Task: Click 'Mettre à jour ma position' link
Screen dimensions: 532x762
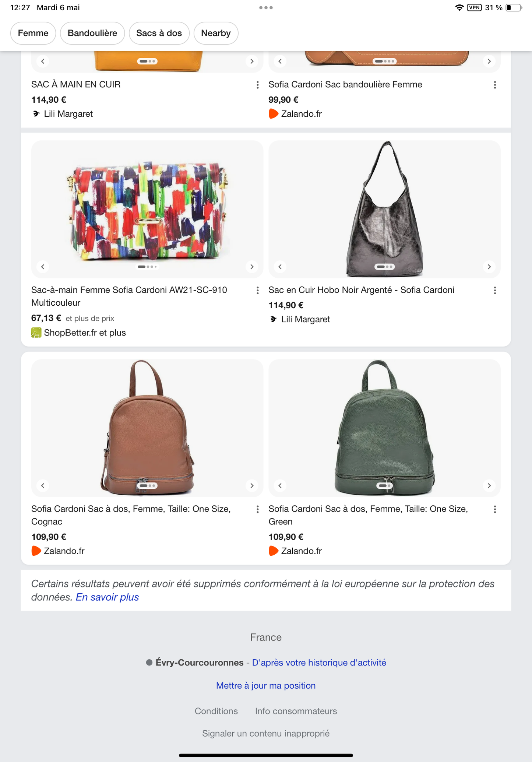Action: coord(266,685)
